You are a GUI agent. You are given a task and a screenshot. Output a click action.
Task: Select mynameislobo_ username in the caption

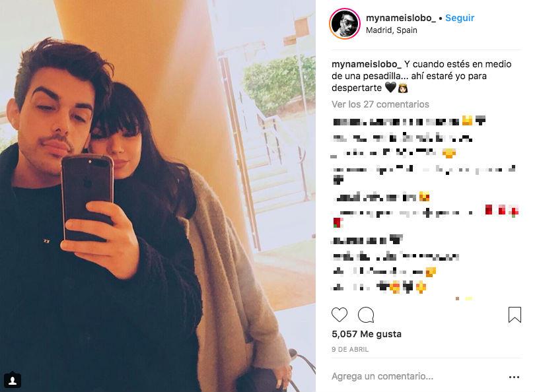click(x=367, y=64)
